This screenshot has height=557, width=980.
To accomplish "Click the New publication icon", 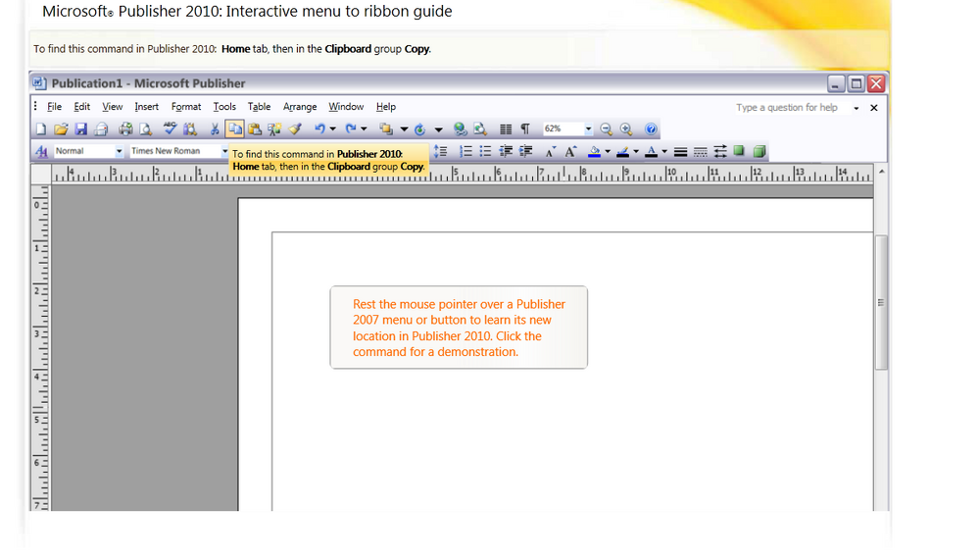I will point(41,129).
